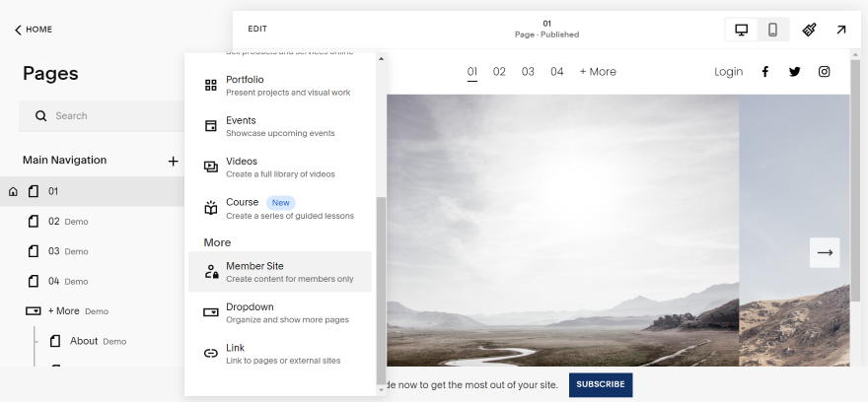Click the SUBSCRIBE button
This screenshot has height=402, width=868.
(601, 384)
